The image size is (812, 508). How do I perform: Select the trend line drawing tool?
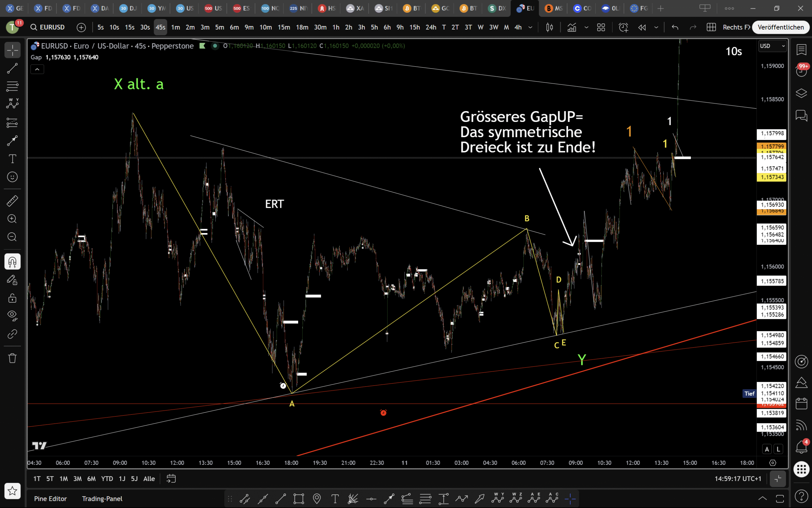[x=12, y=69]
